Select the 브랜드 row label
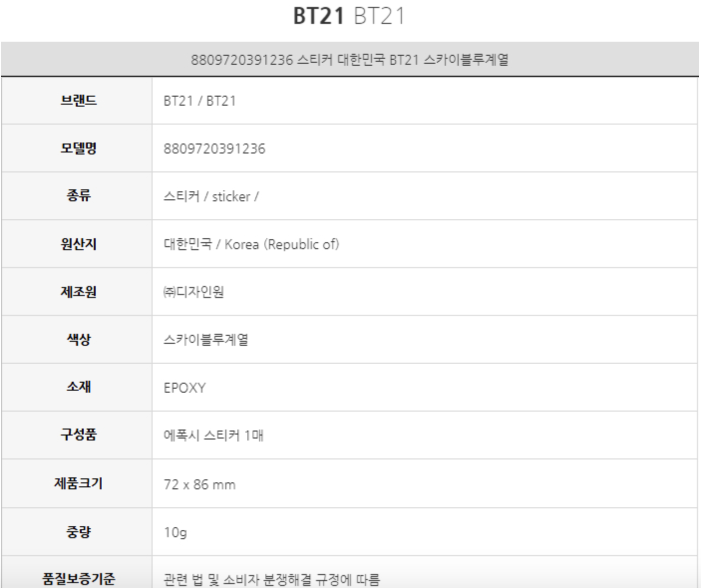The image size is (701, 588). pyautogui.click(x=78, y=101)
